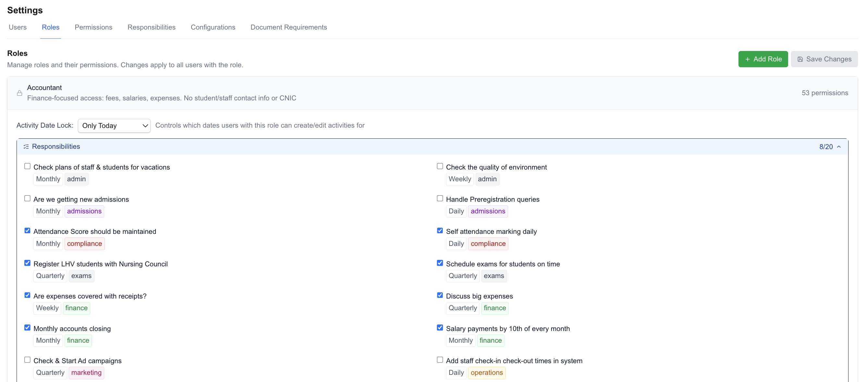Uncheck Salary payments by 10th checkbox
Screen dimensions: 868x382
[440, 328]
